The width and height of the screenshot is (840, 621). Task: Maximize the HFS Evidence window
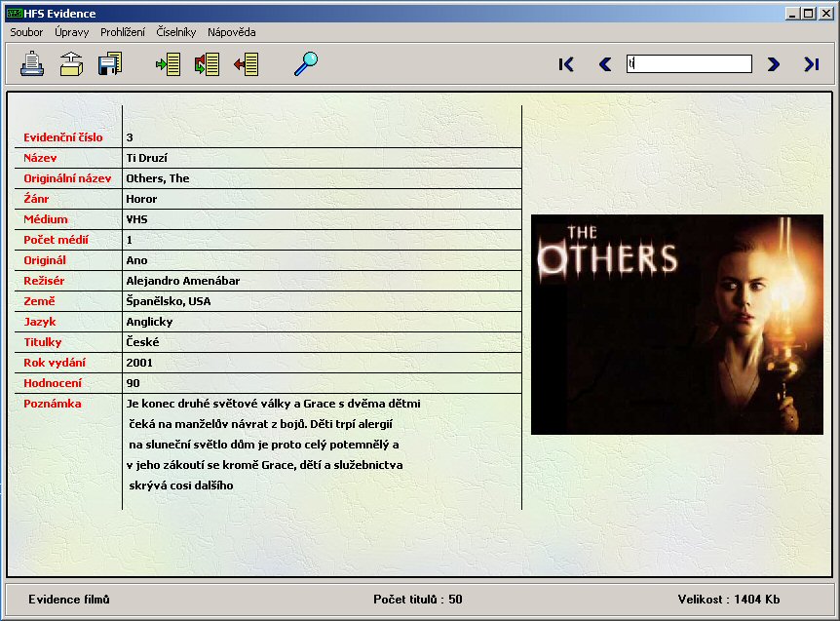point(809,14)
